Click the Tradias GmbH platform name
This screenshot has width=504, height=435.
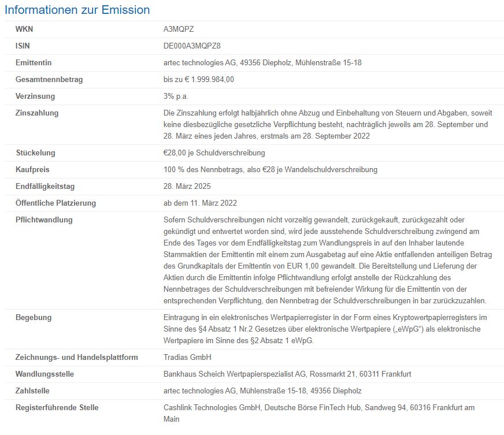187,357
